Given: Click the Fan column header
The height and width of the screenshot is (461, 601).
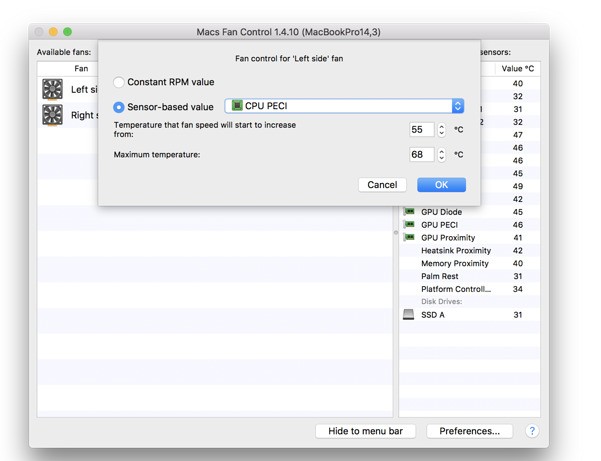Looking at the screenshot, I should [81, 69].
